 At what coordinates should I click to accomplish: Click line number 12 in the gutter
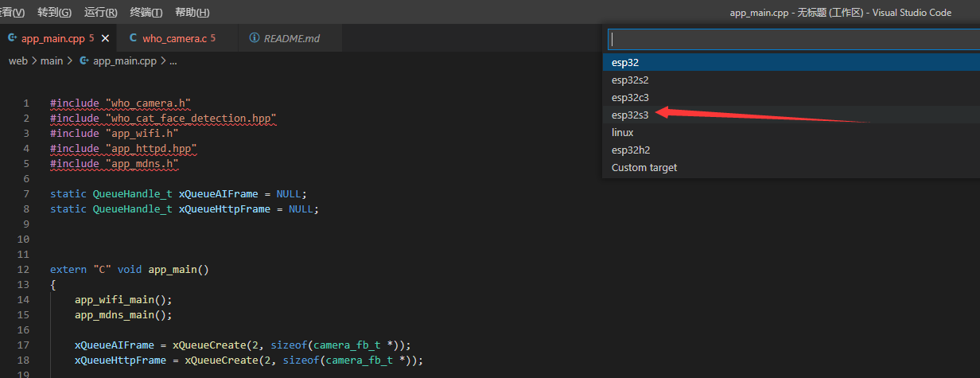[23, 269]
